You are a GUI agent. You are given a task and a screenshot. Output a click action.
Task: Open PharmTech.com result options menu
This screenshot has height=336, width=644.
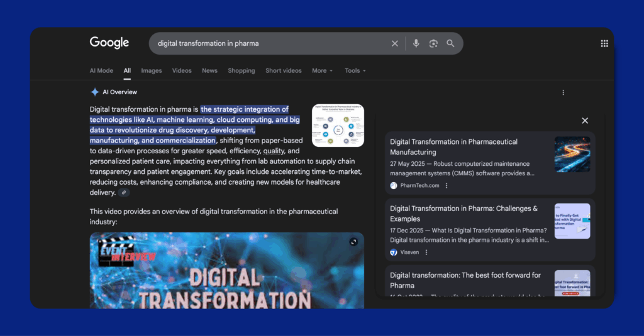[447, 185]
